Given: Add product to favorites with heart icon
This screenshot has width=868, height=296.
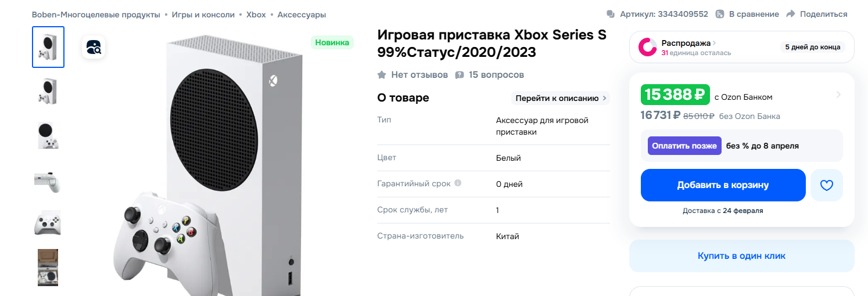Looking at the screenshot, I should click(826, 185).
